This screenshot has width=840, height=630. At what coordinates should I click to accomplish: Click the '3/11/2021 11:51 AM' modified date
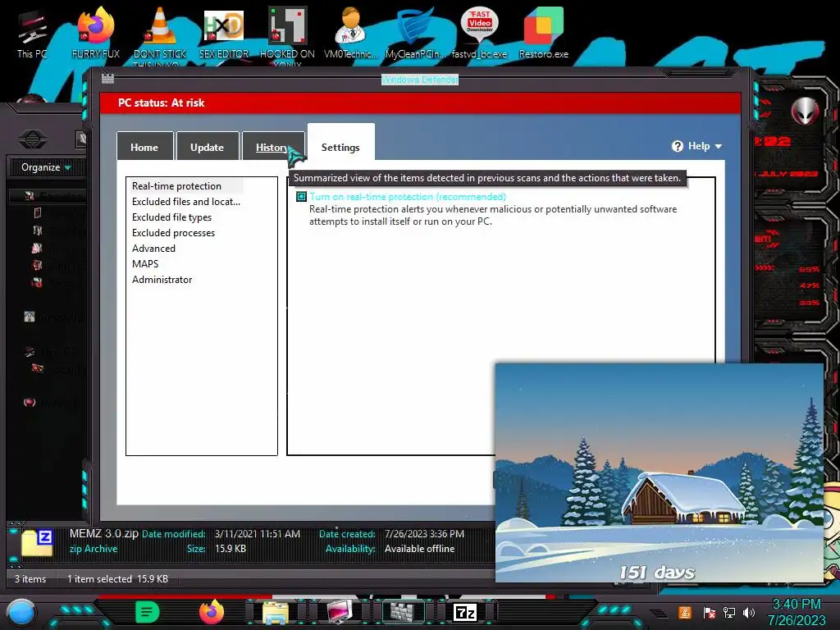point(257,534)
